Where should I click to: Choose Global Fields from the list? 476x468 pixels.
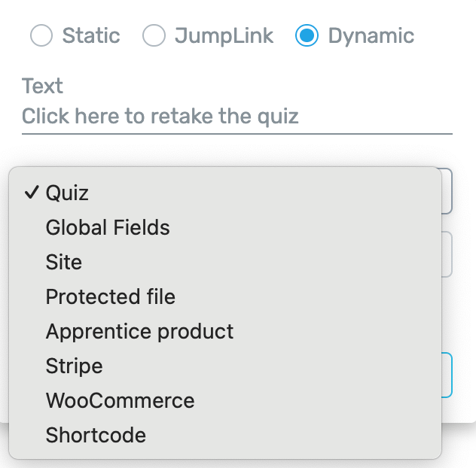click(108, 228)
